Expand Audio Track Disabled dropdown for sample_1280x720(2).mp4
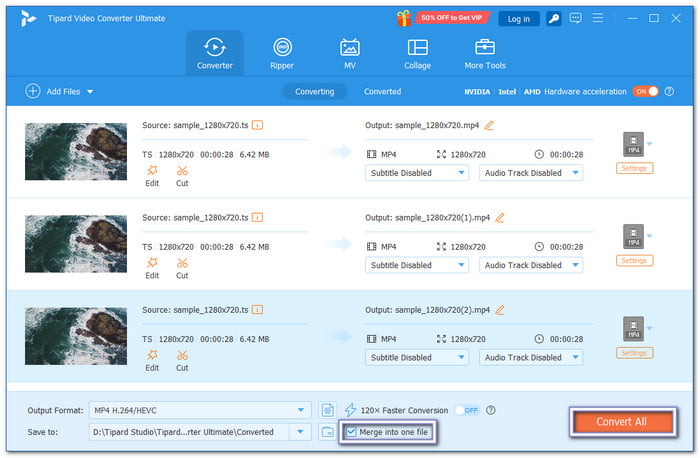Screen dimensions: 700x458 click(531, 358)
